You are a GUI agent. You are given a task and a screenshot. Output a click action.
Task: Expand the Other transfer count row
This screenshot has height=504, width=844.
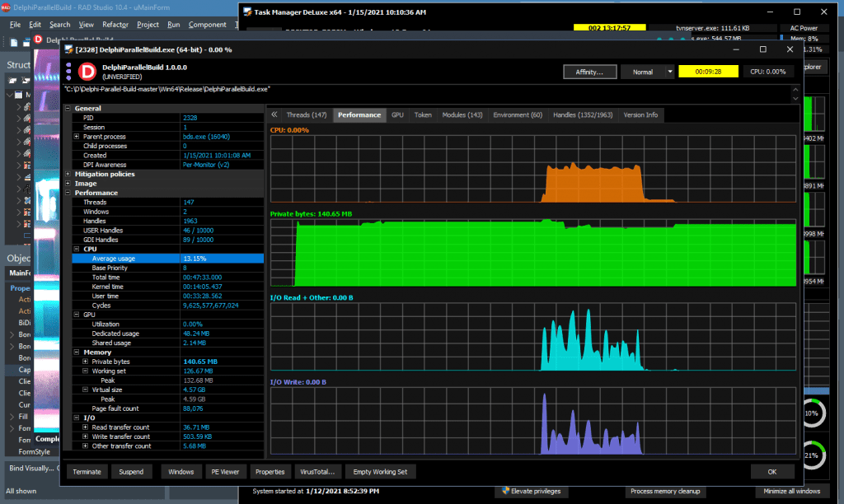85,446
